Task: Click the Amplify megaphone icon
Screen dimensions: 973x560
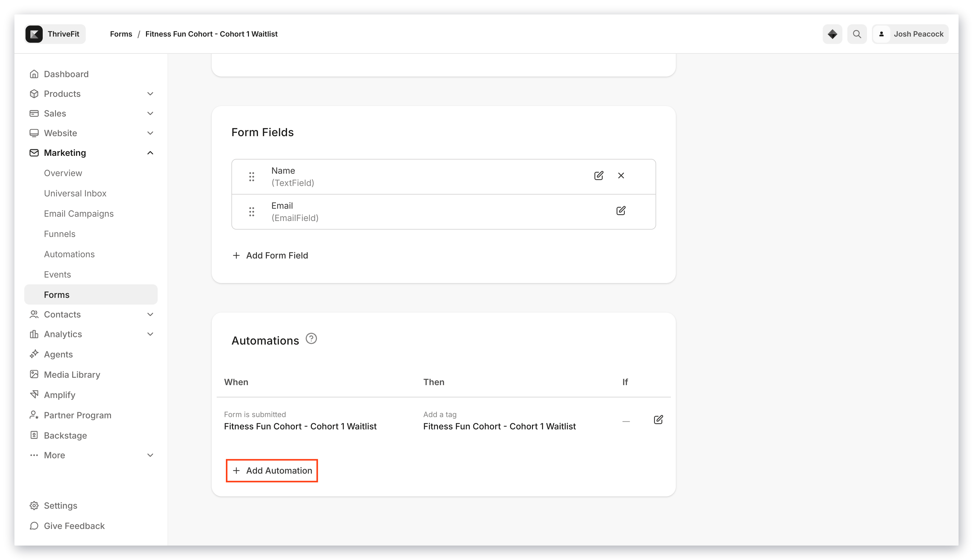Action: point(34,394)
